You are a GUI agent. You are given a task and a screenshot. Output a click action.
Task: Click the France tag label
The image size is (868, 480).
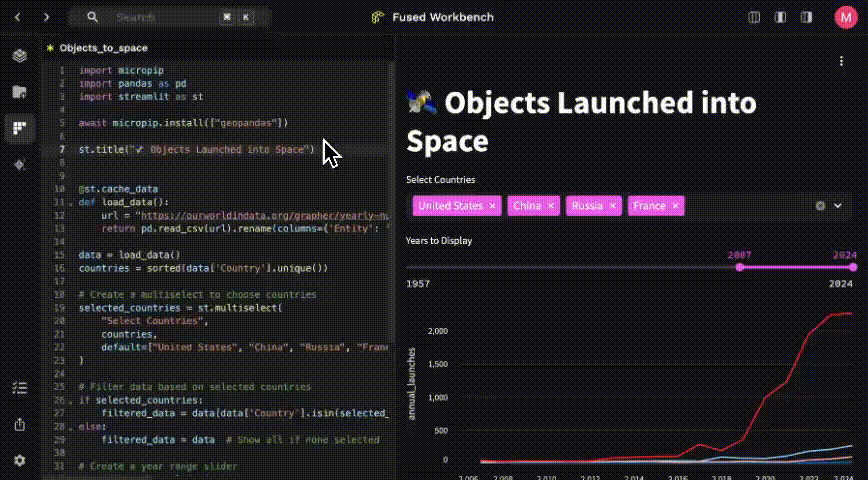point(649,206)
